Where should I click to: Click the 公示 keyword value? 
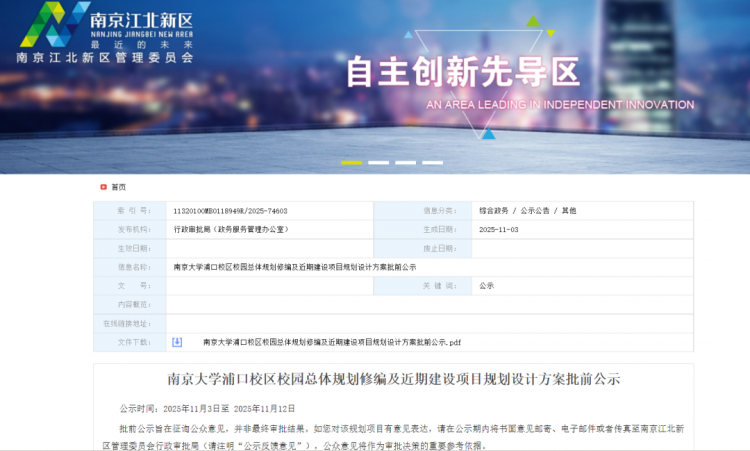click(486, 286)
